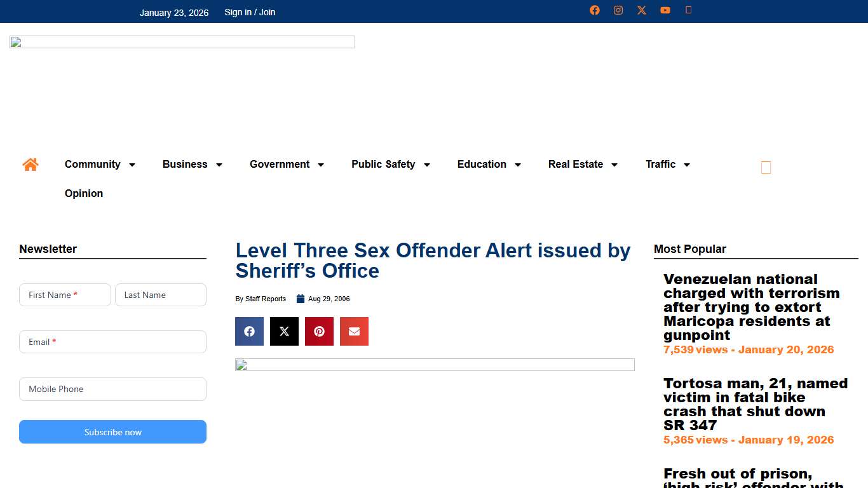Open the Venezuelan national terrorism article

[x=752, y=307]
